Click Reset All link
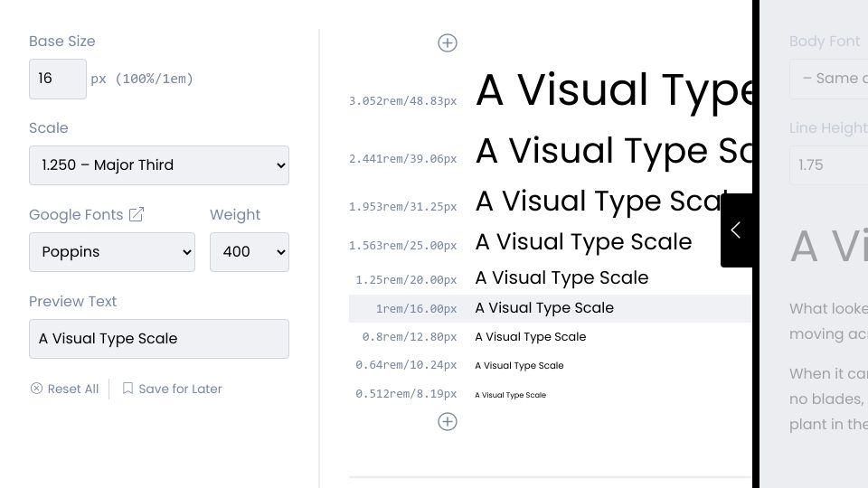The height and width of the screenshot is (488, 868). coord(65,389)
